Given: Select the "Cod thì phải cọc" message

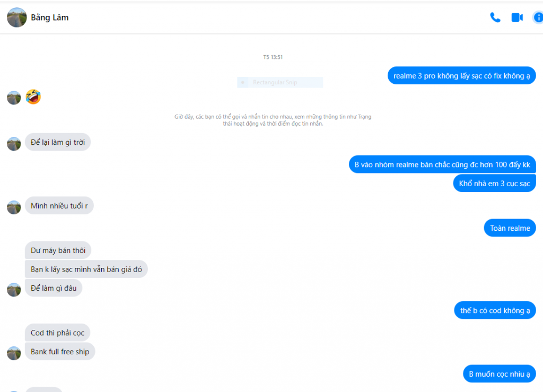Looking at the screenshot, I should pyautogui.click(x=57, y=333).
